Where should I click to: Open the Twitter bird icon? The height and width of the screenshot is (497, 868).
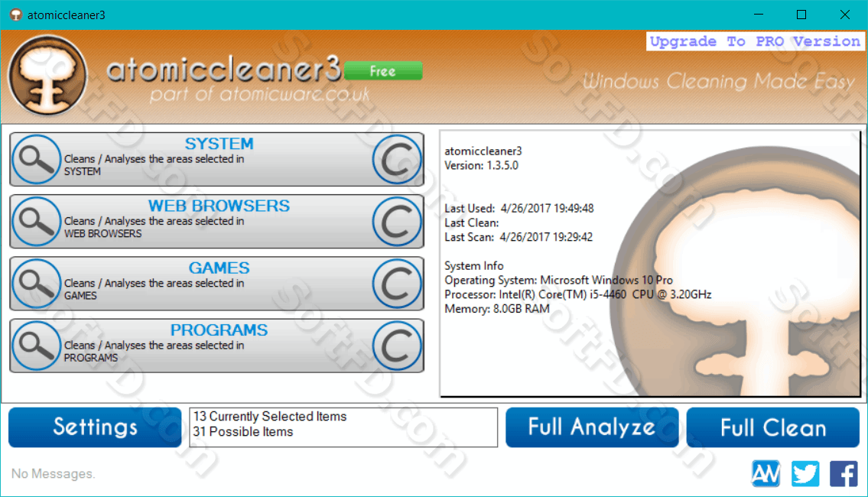click(805, 474)
